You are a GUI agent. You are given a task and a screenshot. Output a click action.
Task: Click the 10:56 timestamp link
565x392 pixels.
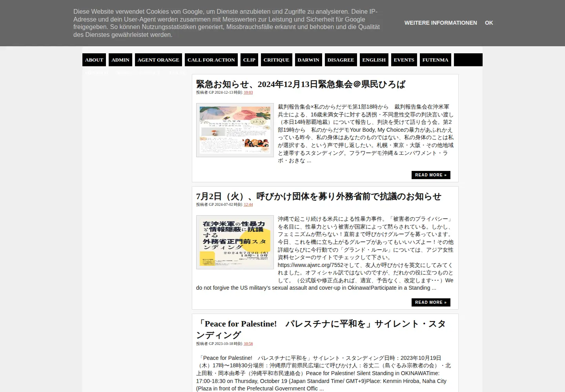tap(248, 344)
